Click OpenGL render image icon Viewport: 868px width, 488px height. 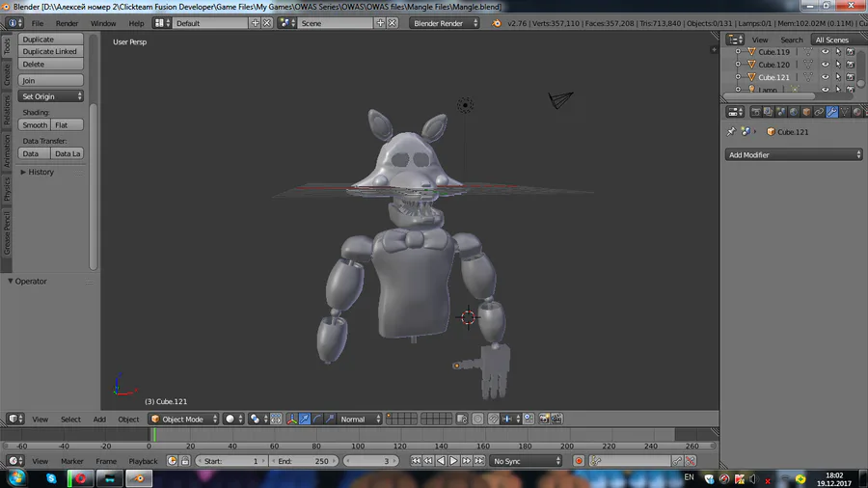(x=544, y=419)
